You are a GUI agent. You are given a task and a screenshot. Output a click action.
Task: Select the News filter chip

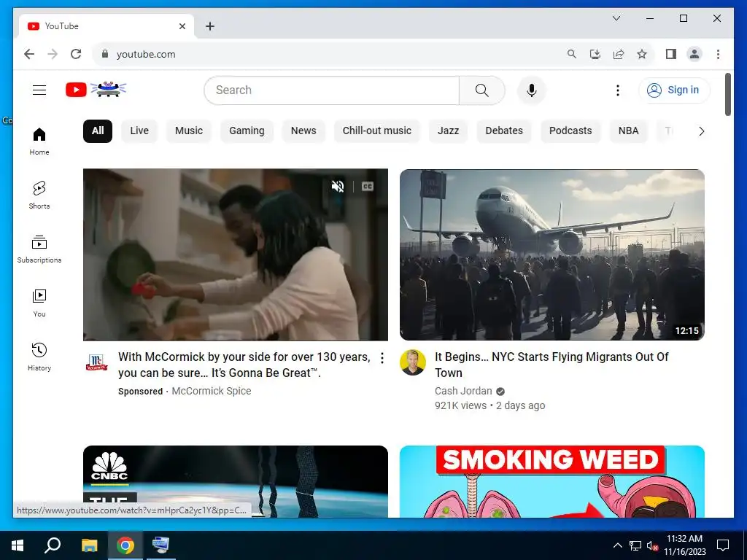click(x=303, y=131)
